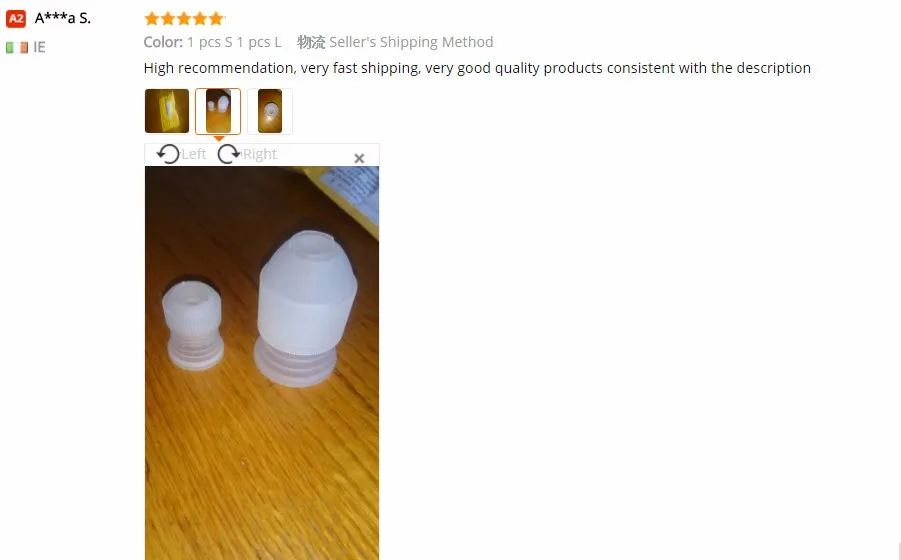Click the large coupler in the enlarged photo

[306, 307]
